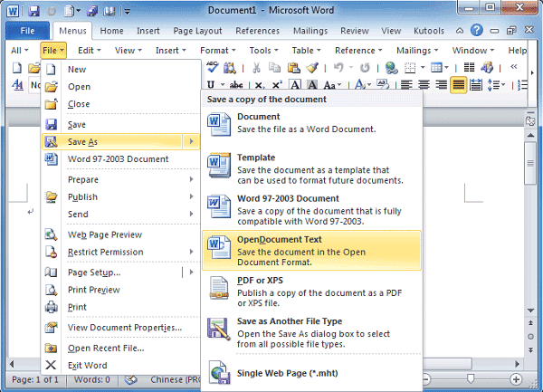Toggle Superscript formatting
This screenshot has width=543, height=392.
pyautogui.click(x=278, y=85)
